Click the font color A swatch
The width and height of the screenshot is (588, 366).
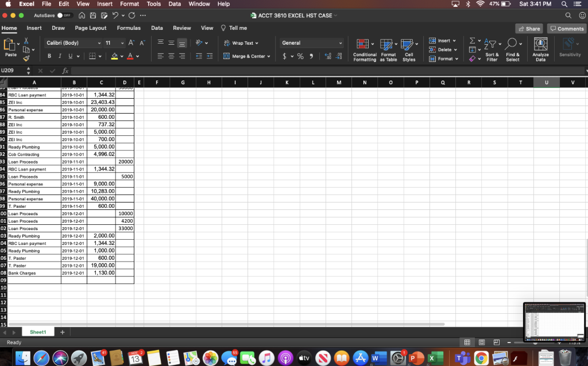[130, 56]
